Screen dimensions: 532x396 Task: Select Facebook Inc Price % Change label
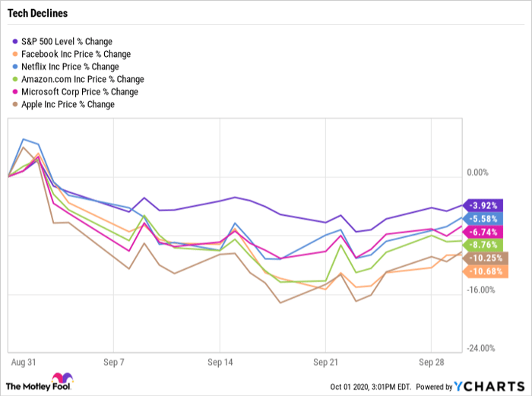point(77,54)
